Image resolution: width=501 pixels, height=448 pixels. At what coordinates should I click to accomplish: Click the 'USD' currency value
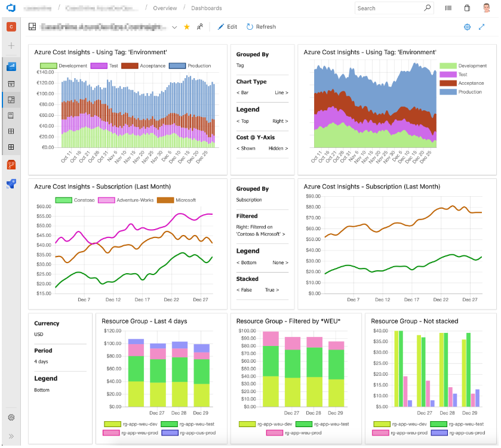39,335
